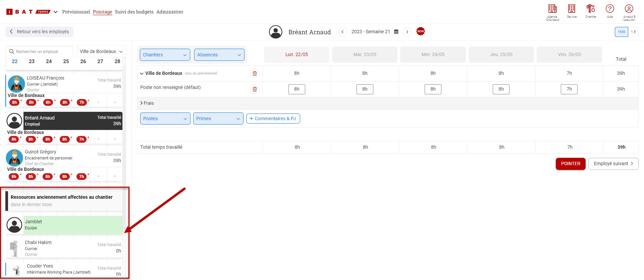Open the Suivi des budgets menu

click(134, 12)
